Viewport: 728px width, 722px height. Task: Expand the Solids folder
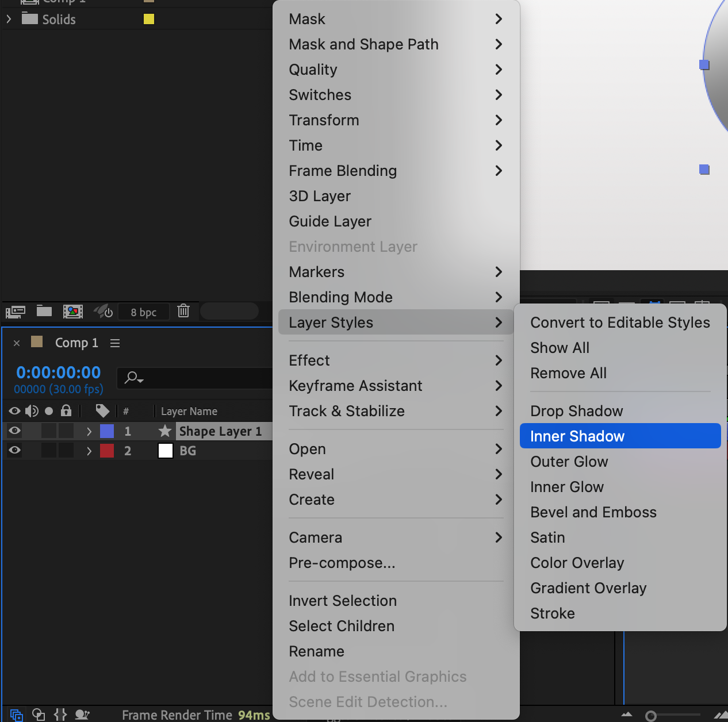(9, 19)
